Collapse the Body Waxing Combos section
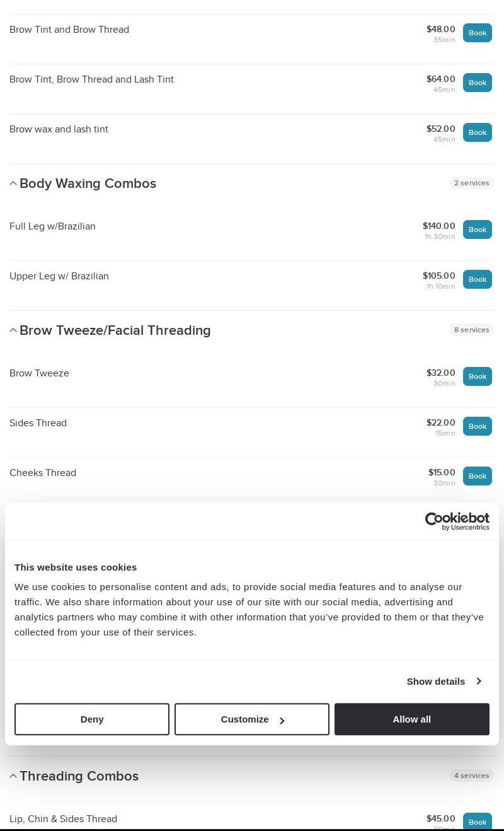Screen dimensions: 504x831 (13, 183)
